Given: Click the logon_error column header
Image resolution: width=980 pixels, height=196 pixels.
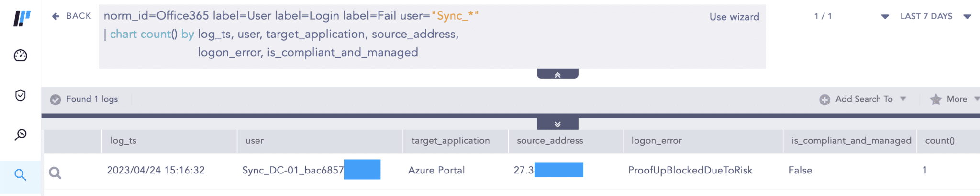Looking at the screenshot, I should coord(656,140).
